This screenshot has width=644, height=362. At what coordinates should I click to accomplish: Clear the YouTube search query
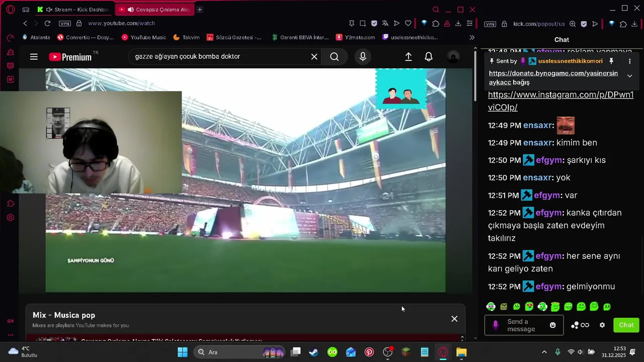(x=314, y=57)
